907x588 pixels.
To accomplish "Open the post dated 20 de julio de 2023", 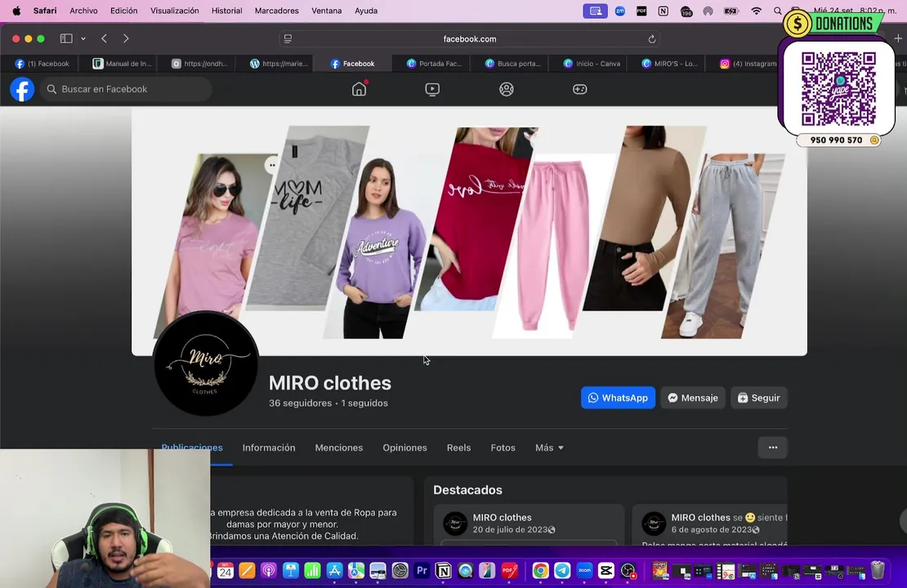I will (510, 529).
